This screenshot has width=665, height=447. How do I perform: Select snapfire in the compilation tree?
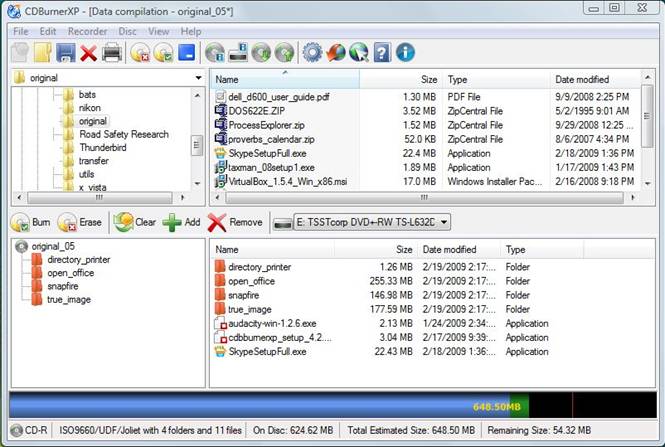pyautogui.click(x=63, y=286)
